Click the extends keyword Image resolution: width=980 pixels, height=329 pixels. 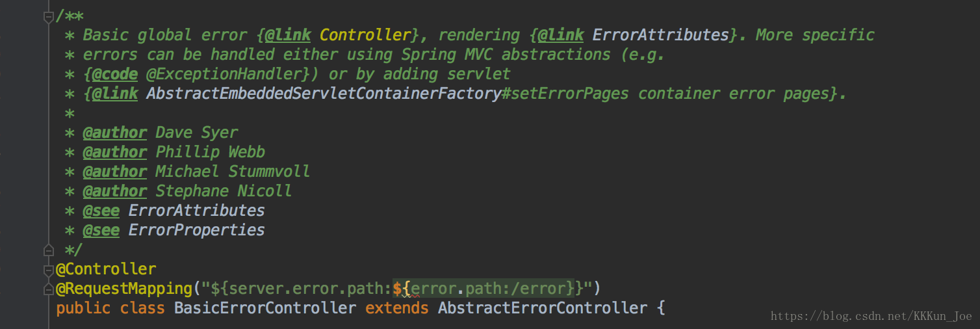pos(397,308)
